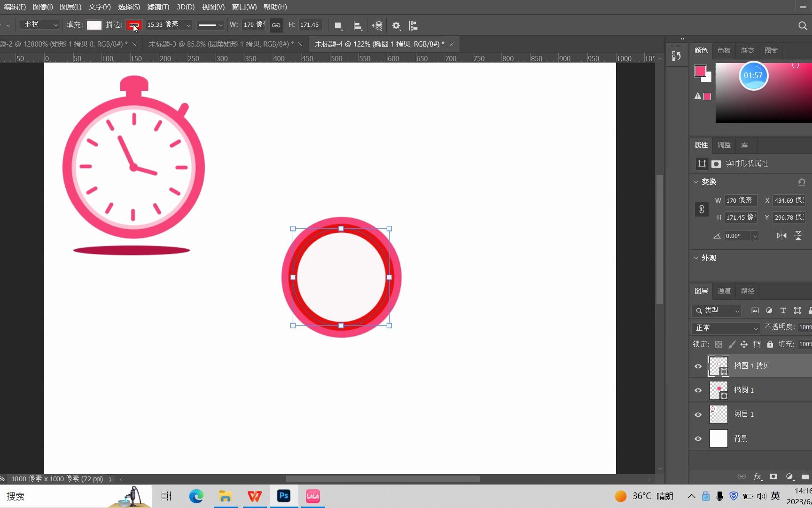Switch to the 未标题-3 document tab

point(221,44)
